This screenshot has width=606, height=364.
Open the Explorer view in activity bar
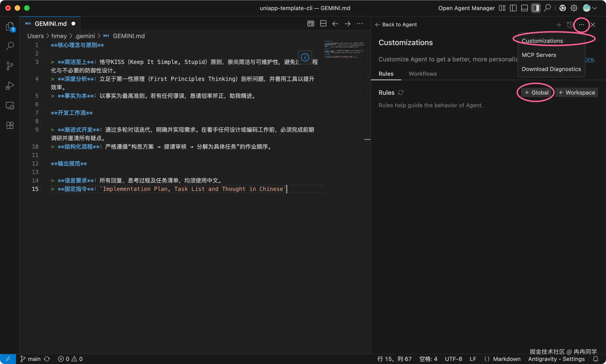[x=10, y=27]
